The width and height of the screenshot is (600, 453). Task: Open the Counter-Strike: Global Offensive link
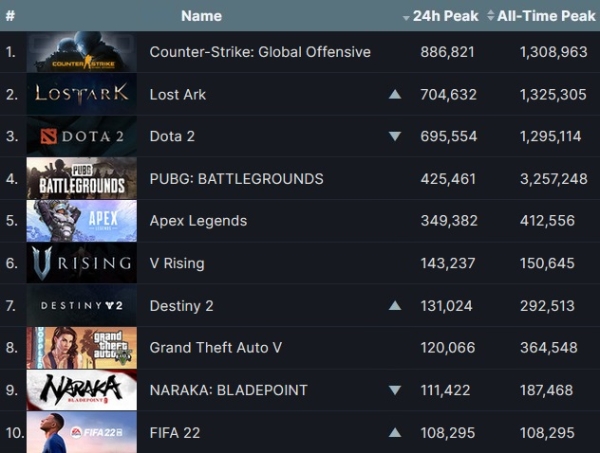(260, 52)
